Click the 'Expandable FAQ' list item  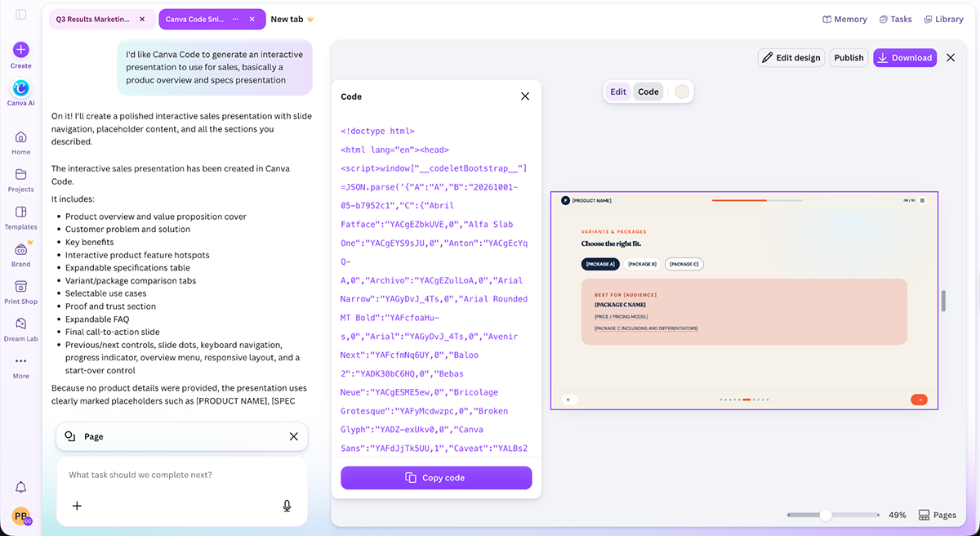pos(97,319)
